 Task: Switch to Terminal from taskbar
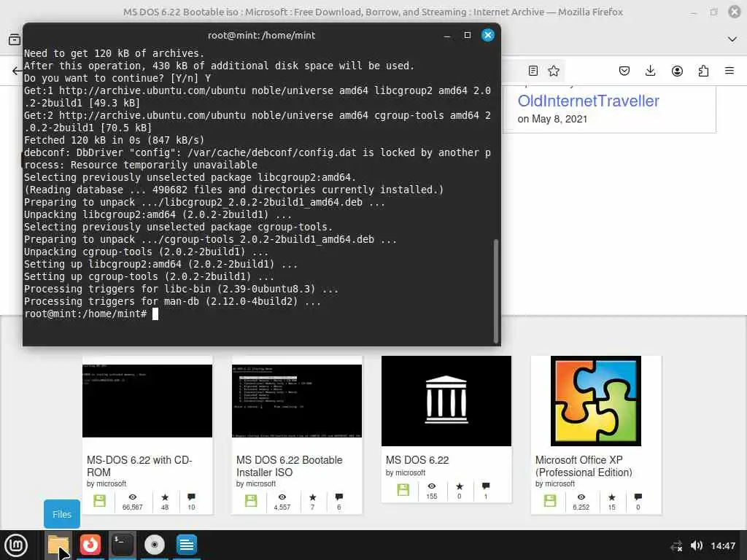pos(122,545)
